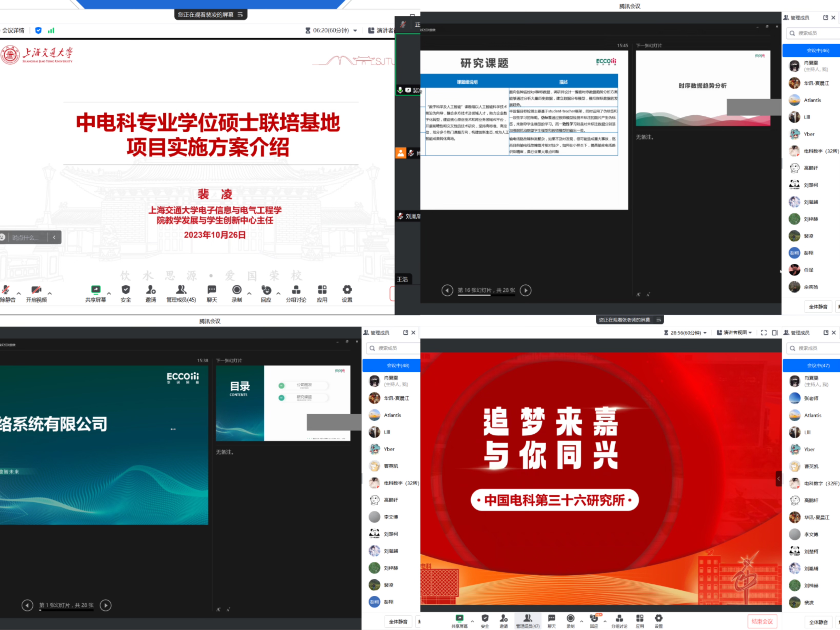This screenshot has width=840, height=630.
Task: Click Invite icon in bottom-right meeting toolbar
Action: click(504, 621)
